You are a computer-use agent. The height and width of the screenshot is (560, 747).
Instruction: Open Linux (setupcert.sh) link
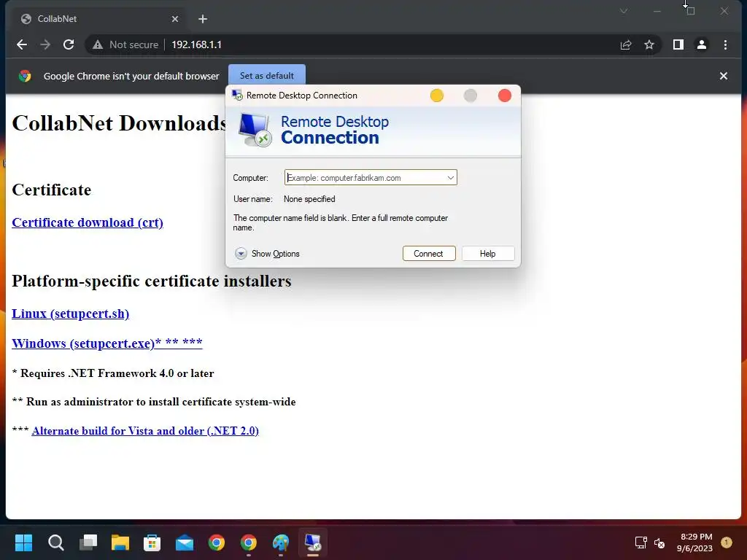point(71,314)
